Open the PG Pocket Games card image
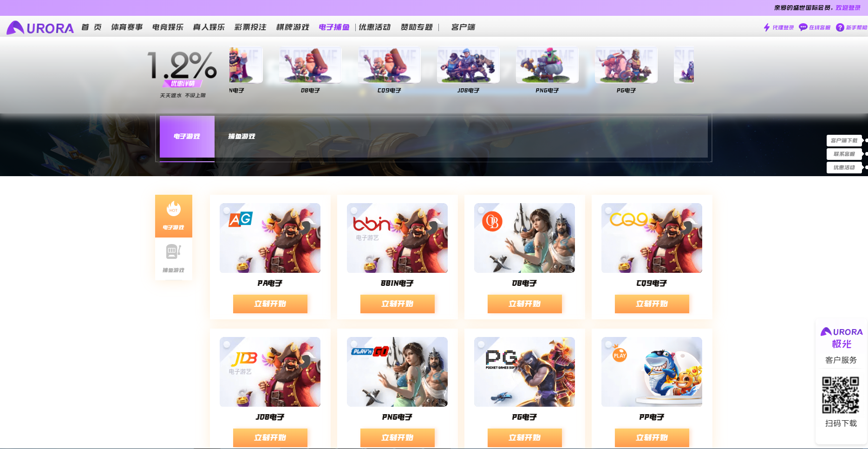Viewport: 868px width, 449px height. (524, 372)
